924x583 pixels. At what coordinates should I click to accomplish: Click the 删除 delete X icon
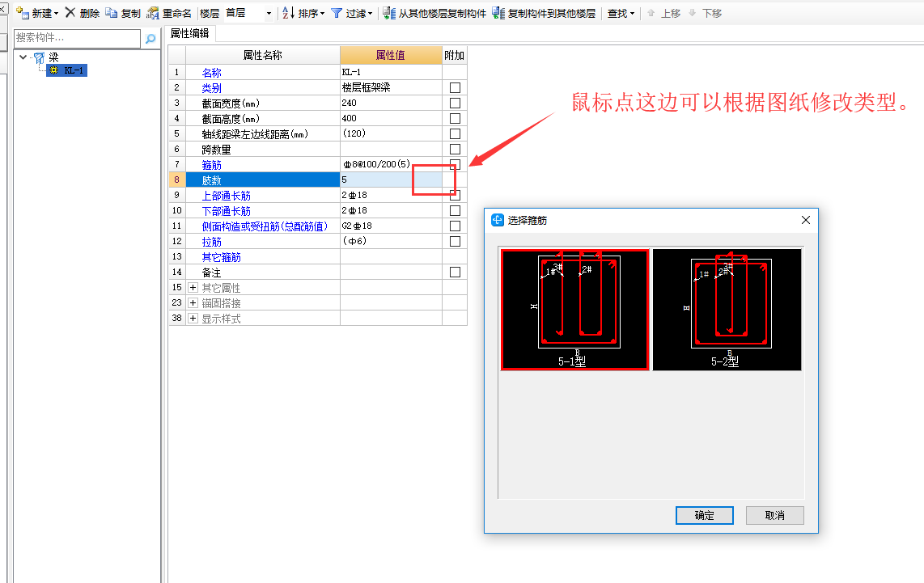(70, 12)
